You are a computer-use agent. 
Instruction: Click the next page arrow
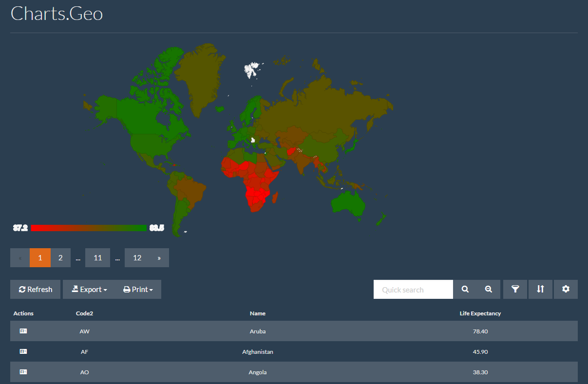pyautogui.click(x=159, y=257)
